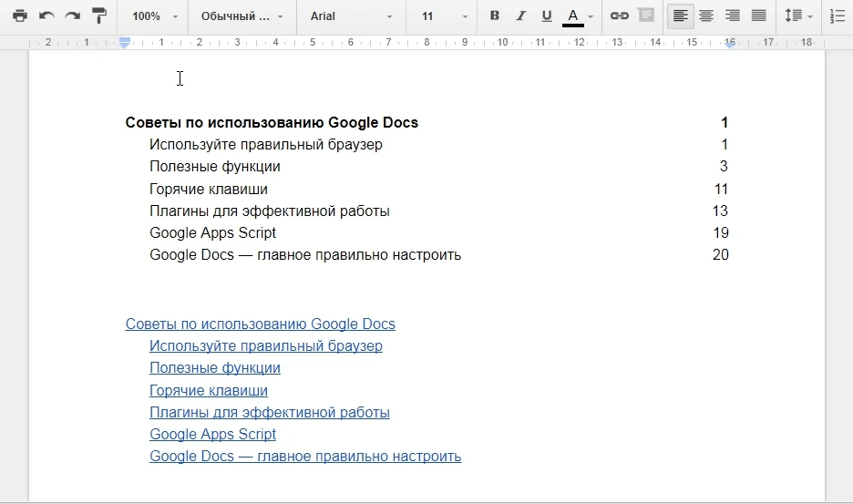Right align the text
Screen dimensions: 853x504
click(x=732, y=16)
